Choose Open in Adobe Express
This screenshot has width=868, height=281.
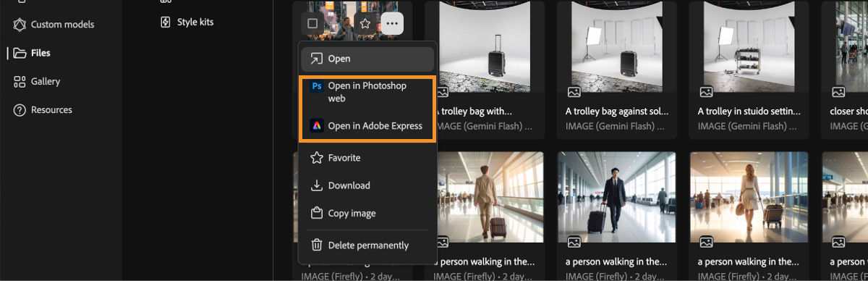(367, 125)
